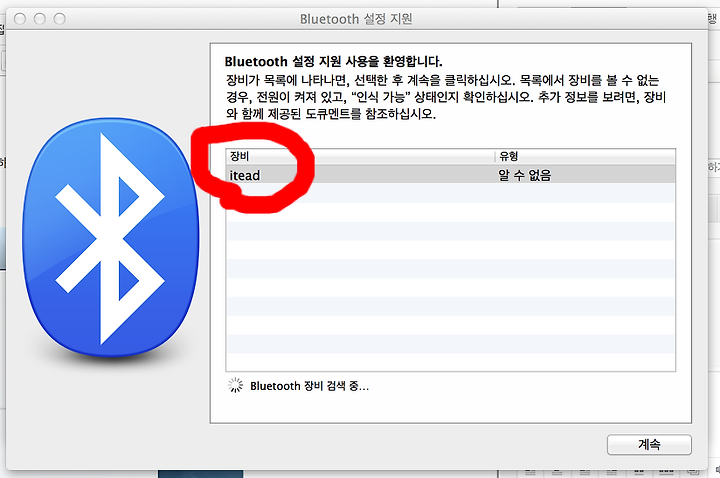This screenshot has width=720, height=478.
Task: Zoom the Bluetooth setup window
Action: point(60,19)
